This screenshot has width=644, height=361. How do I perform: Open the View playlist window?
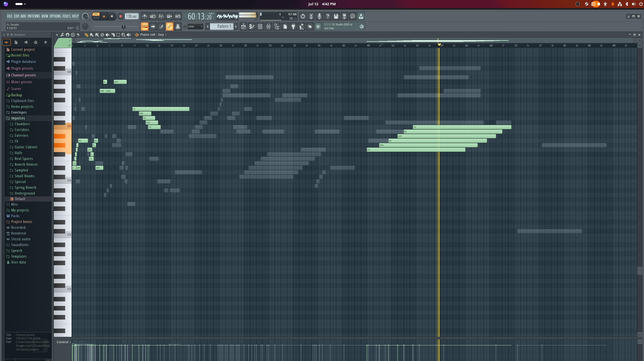click(x=243, y=26)
